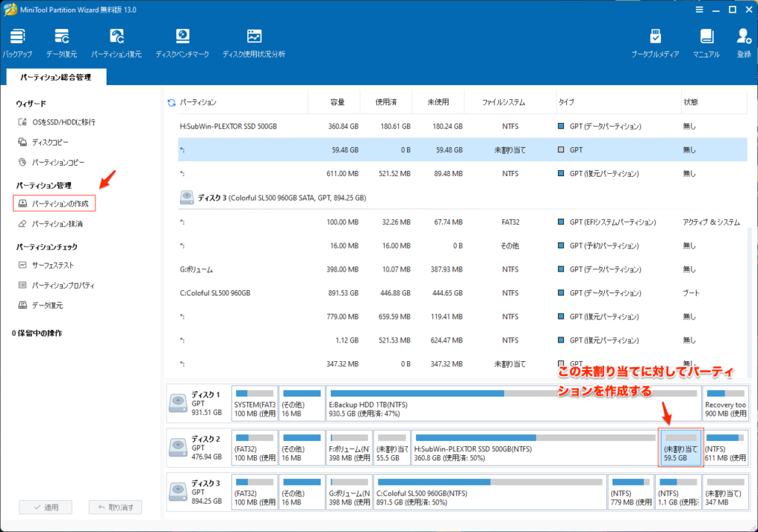Image resolution: width=758 pixels, height=532 pixels.
Task: Open the バックアップ (Backup) tool
Action: [17, 43]
